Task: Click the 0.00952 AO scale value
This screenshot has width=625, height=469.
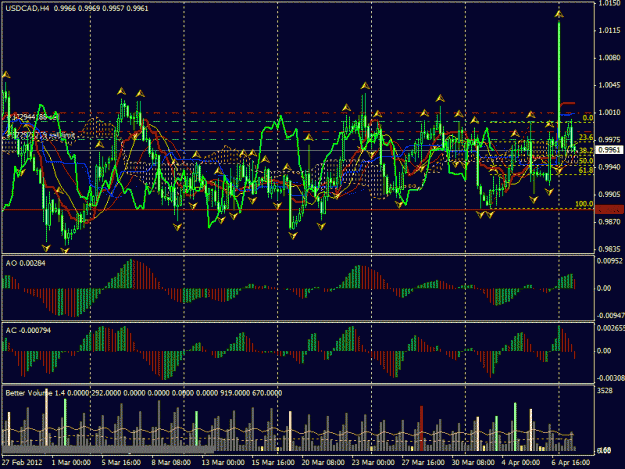Action: 610,261
